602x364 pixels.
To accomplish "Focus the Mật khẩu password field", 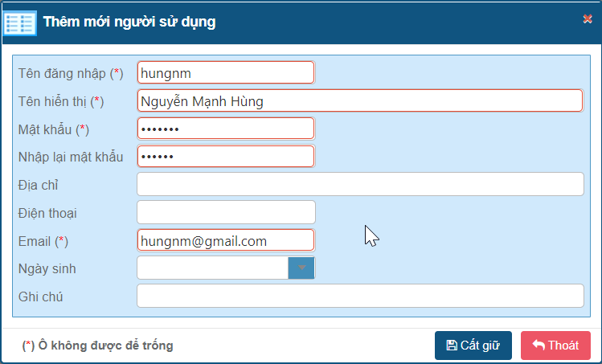I will tap(225, 129).
